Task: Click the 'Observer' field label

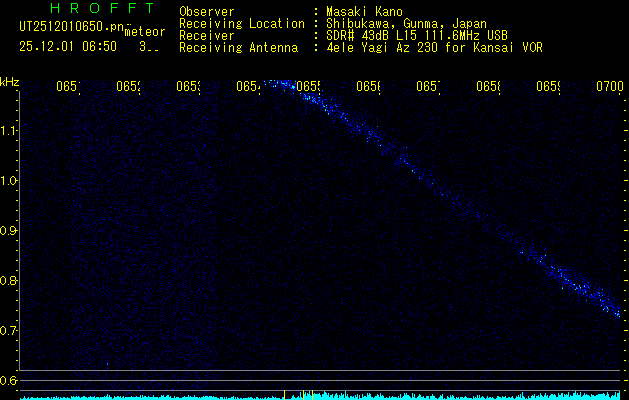Action: pyautogui.click(x=207, y=12)
